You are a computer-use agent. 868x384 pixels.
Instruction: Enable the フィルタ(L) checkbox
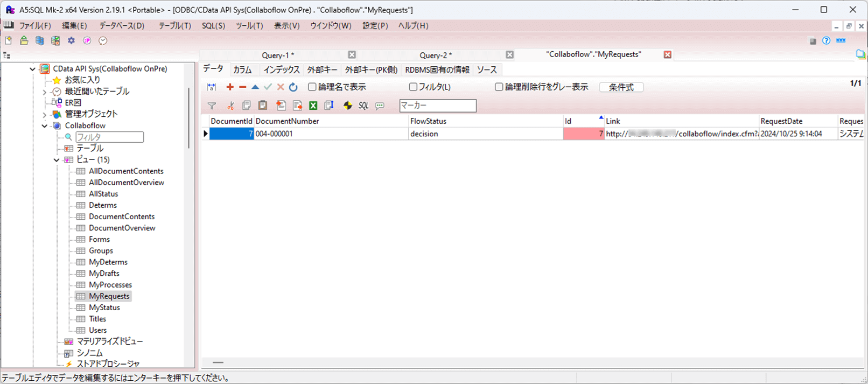click(x=413, y=87)
